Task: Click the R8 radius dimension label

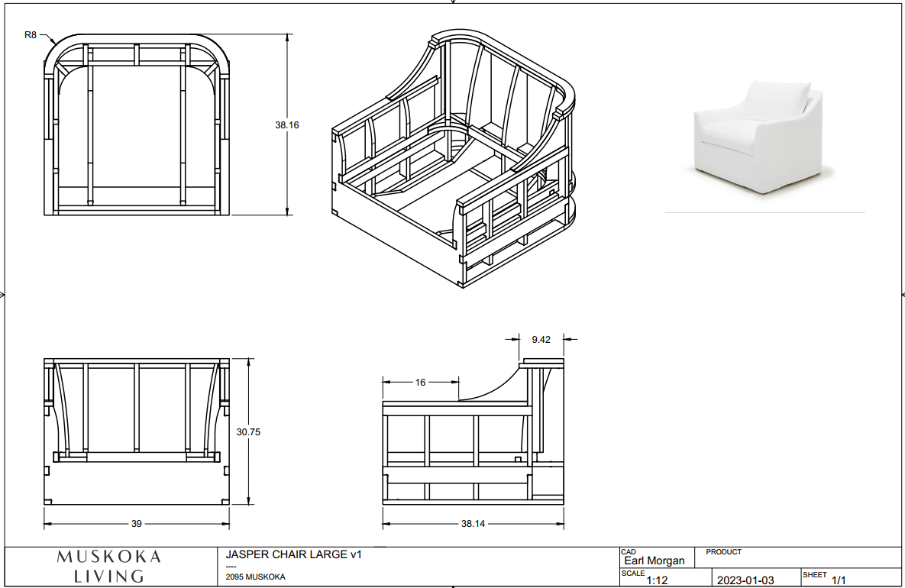Action: tap(31, 34)
